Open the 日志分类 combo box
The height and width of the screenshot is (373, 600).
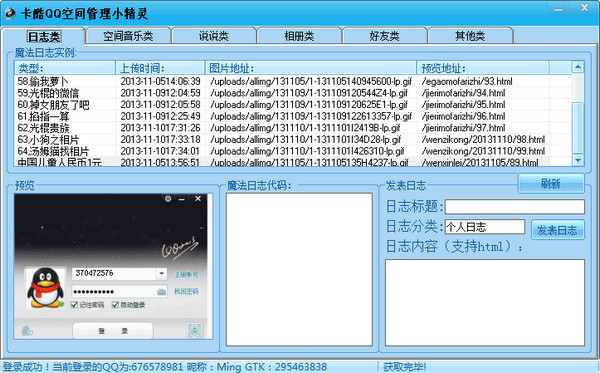point(485,227)
